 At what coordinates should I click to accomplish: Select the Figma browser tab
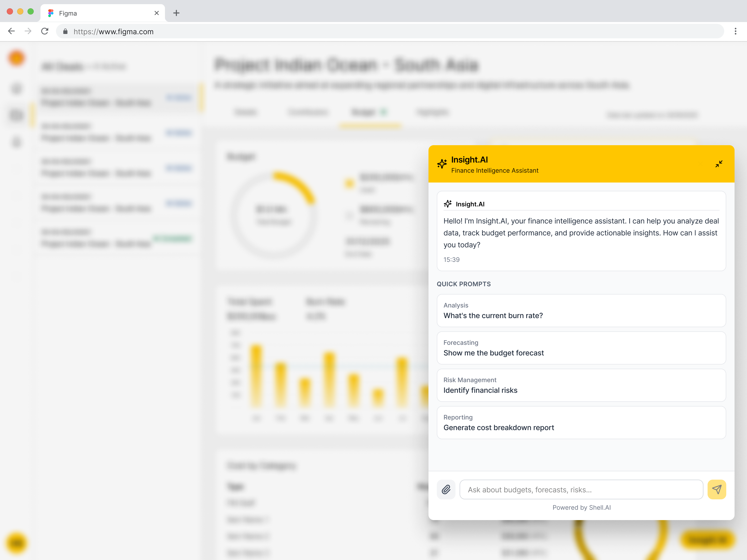click(x=103, y=13)
